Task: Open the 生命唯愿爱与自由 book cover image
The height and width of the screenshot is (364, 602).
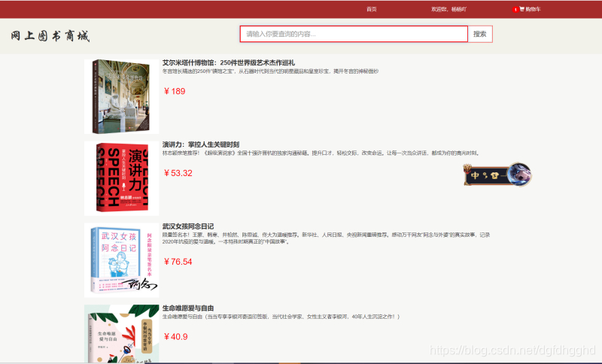Action: [x=121, y=334]
